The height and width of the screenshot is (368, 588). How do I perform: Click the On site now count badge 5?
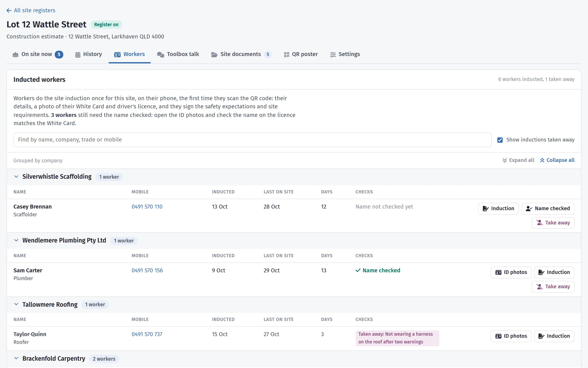point(59,55)
